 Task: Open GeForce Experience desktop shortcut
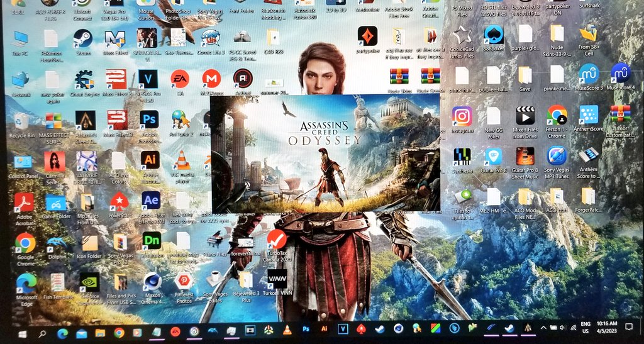coord(89,282)
